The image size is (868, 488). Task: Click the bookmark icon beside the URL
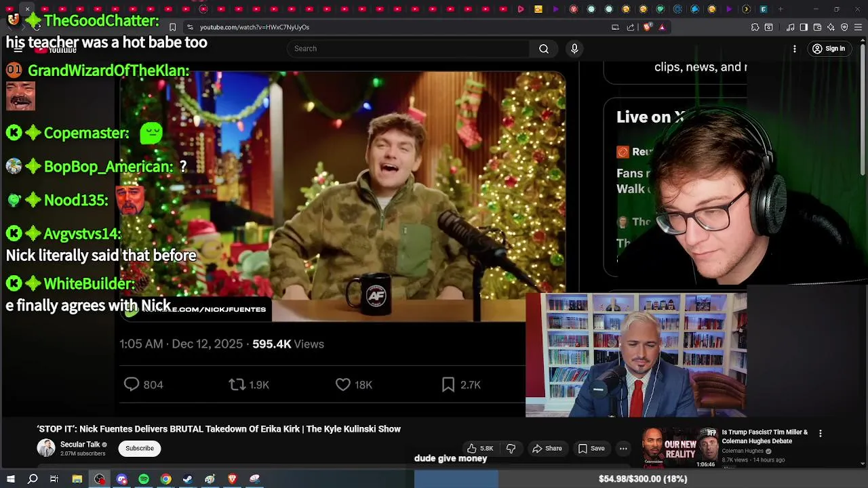(172, 27)
